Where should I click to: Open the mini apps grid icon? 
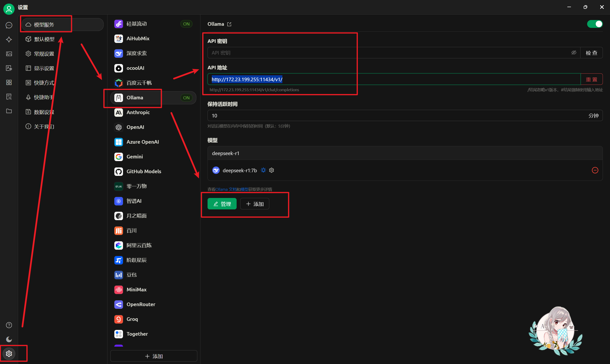(9, 82)
